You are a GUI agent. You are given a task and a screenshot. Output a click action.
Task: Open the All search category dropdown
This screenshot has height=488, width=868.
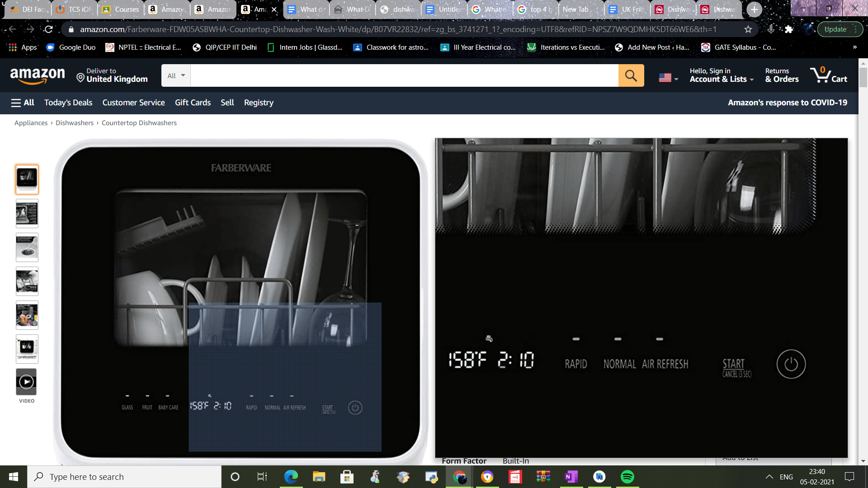click(x=176, y=75)
